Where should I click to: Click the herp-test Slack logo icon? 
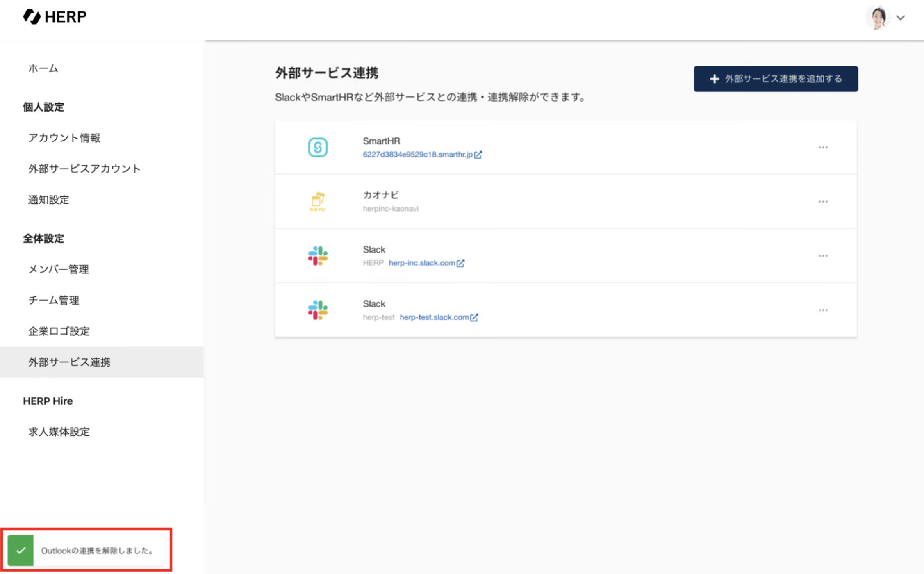point(318,310)
